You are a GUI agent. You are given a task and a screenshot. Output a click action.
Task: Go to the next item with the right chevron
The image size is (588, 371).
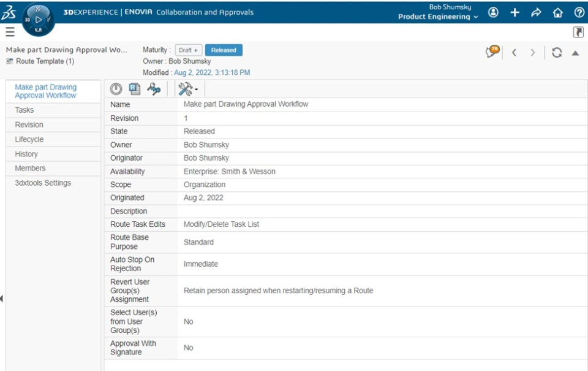pos(532,53)
